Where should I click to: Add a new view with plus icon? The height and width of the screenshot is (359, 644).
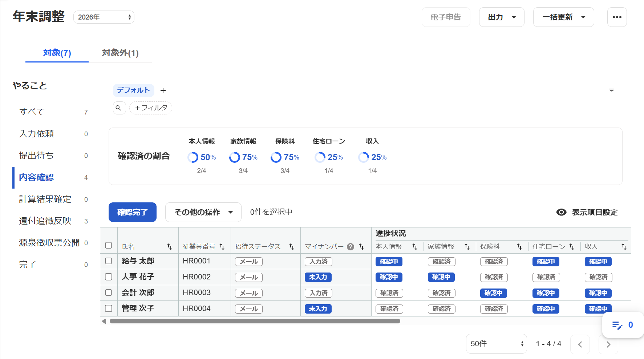(x=163, y=90)
